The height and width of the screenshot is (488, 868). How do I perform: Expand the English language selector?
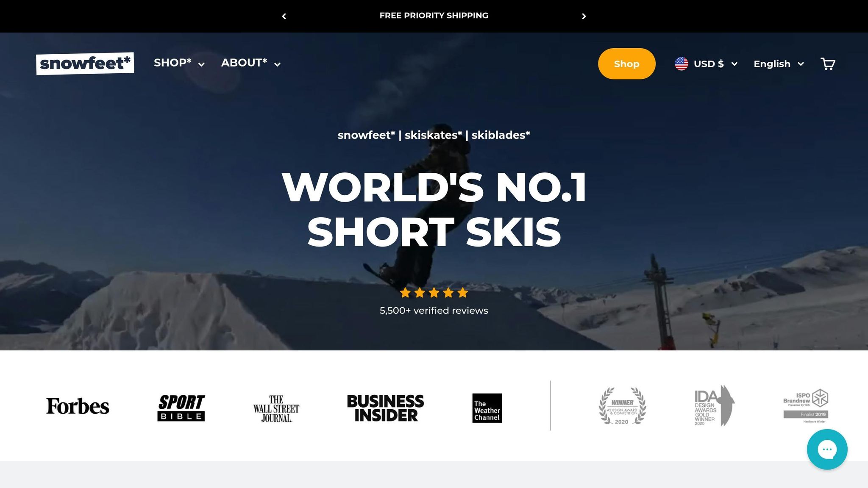click(779, 64)
